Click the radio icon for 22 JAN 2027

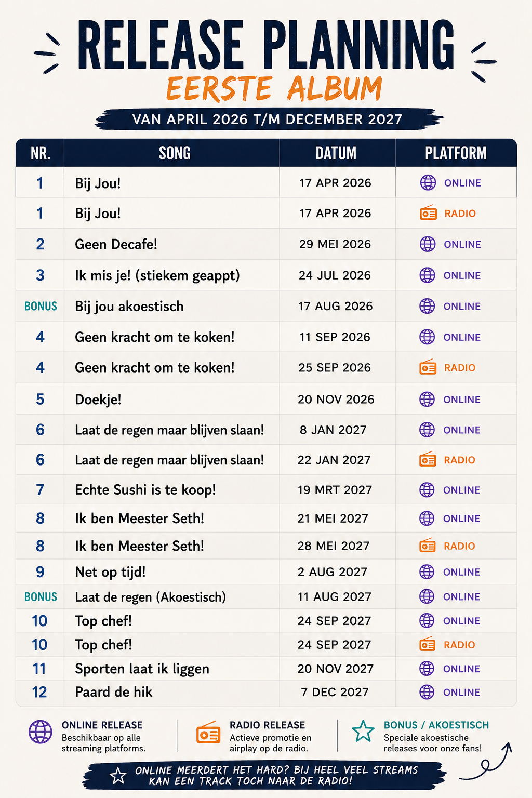click(x=428, y=460)
